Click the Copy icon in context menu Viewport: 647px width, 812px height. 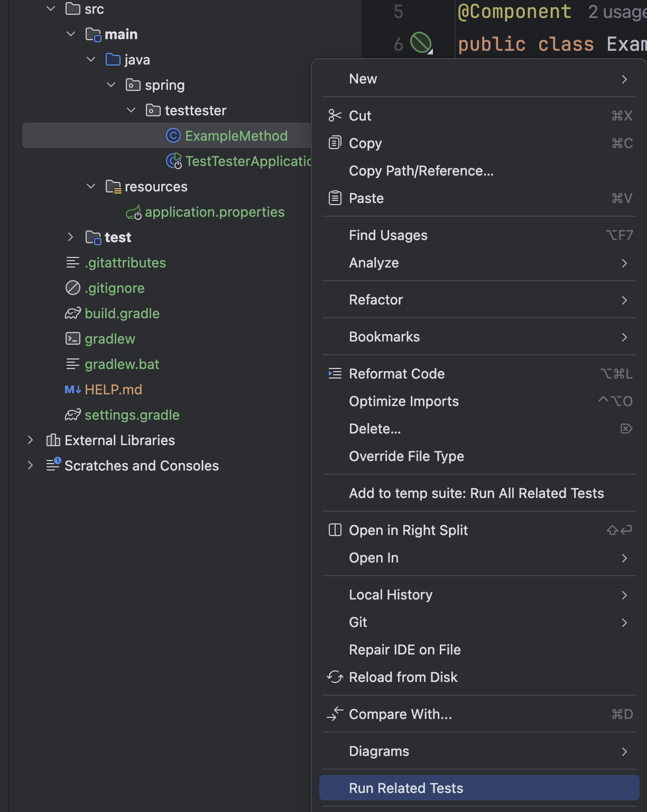(x=335, y=143)
